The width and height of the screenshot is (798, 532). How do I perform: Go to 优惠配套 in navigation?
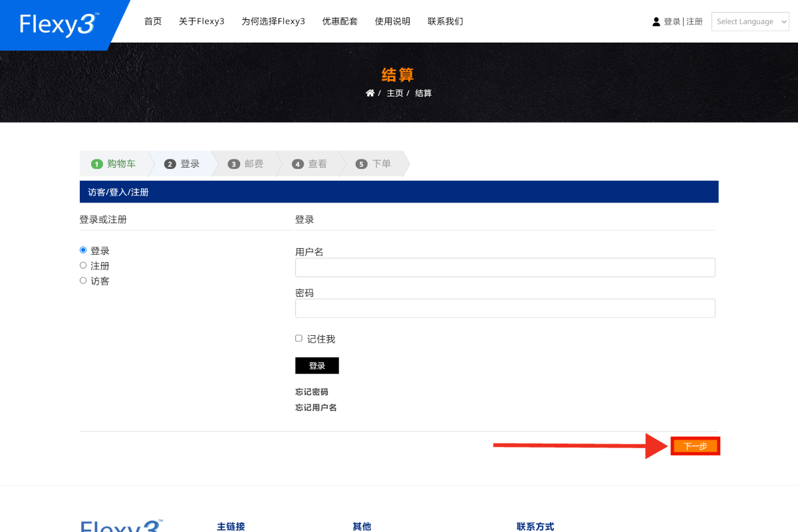click(340, 21)
